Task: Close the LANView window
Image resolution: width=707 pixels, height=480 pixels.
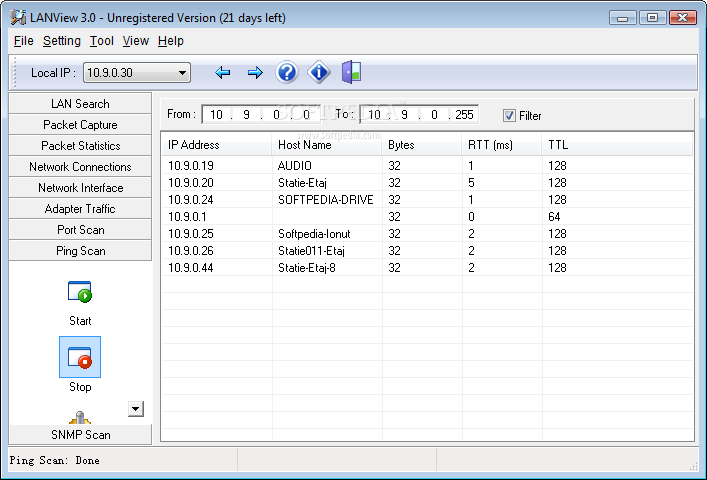Action: coord(683,18)
